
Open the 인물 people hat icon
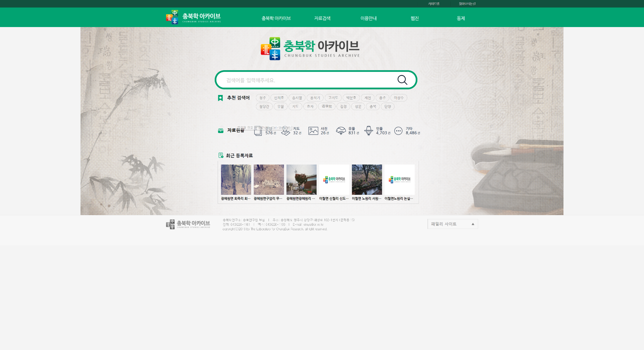[368, 131]
